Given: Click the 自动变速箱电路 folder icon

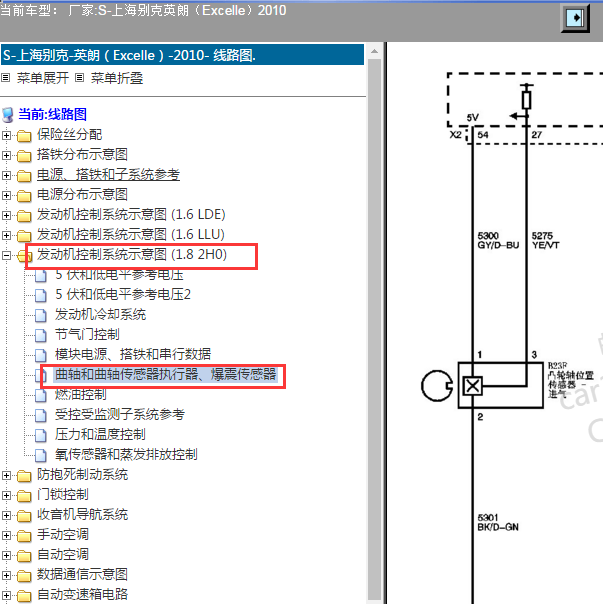Looking at the screenshot, I should (24, 596).
